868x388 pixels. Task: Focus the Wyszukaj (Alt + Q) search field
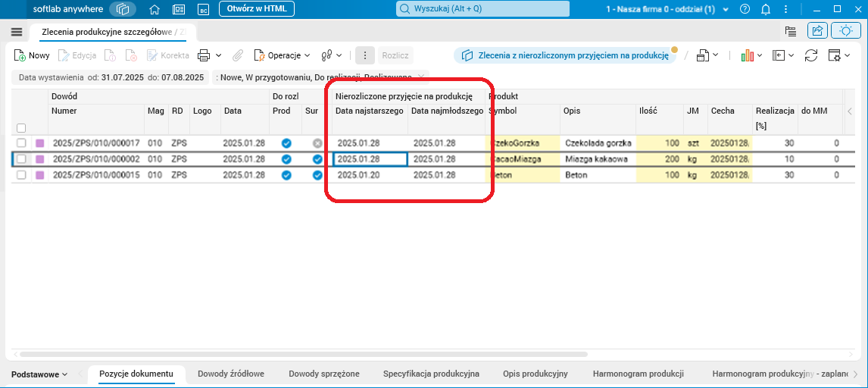click(482, 9)
